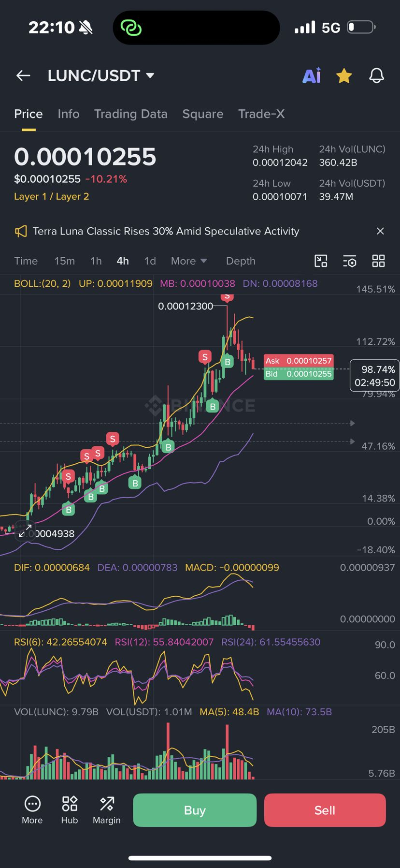This screenshot has width=400, height=868.
Task: Expand chart to fullscreen icon
Action: [x=25, y=531]
